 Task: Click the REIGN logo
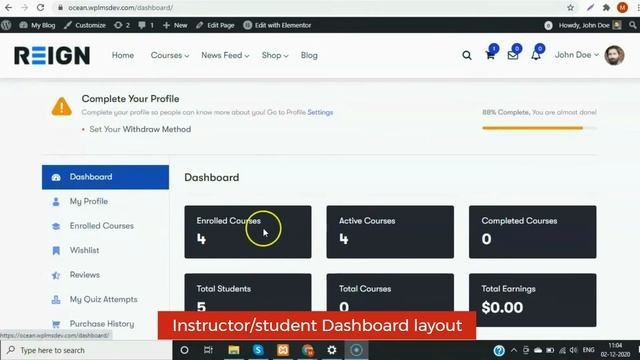click(x=52, y=56)
